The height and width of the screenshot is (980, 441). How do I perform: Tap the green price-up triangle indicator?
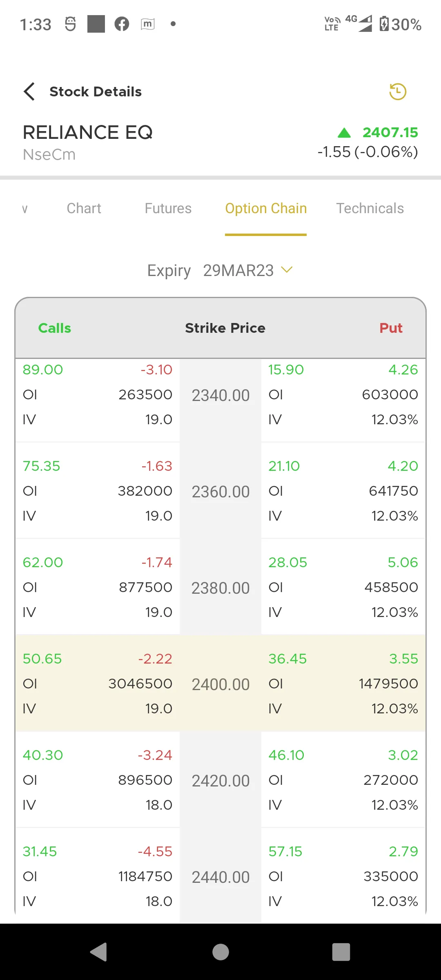(x=344, y=132)
